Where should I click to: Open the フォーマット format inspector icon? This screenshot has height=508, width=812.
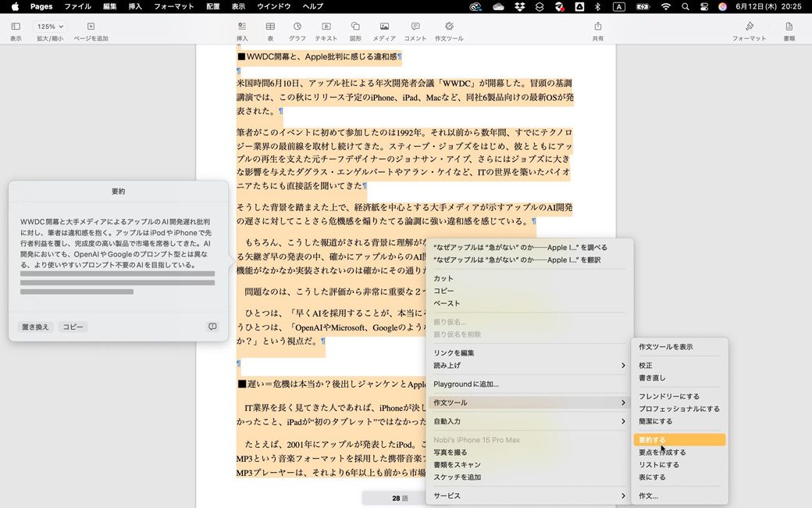tap(749, 27)
